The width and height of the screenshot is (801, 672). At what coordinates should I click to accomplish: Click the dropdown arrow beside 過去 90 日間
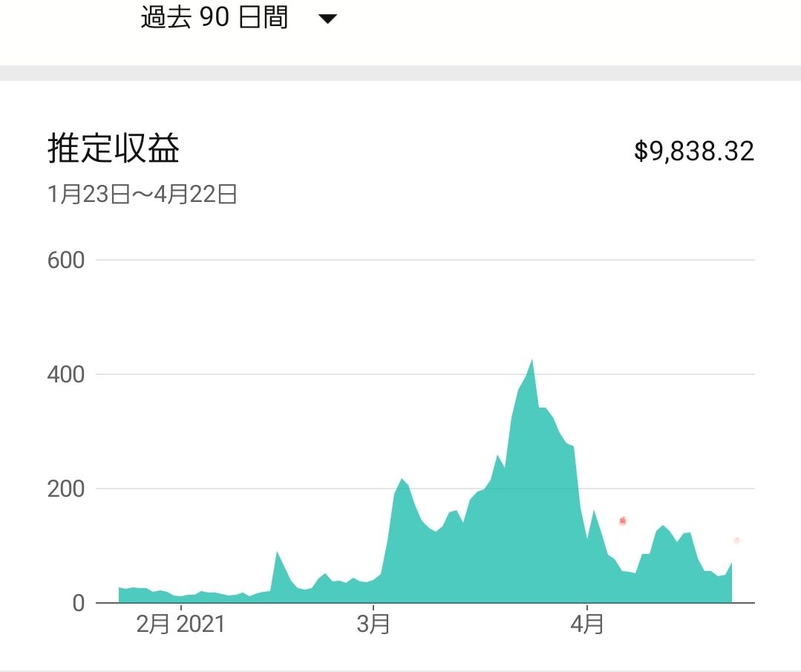coord(327,19)
